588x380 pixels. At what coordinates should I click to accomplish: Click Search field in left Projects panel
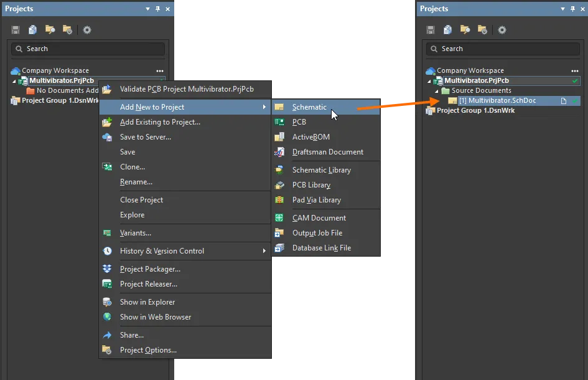click(88, 49)
